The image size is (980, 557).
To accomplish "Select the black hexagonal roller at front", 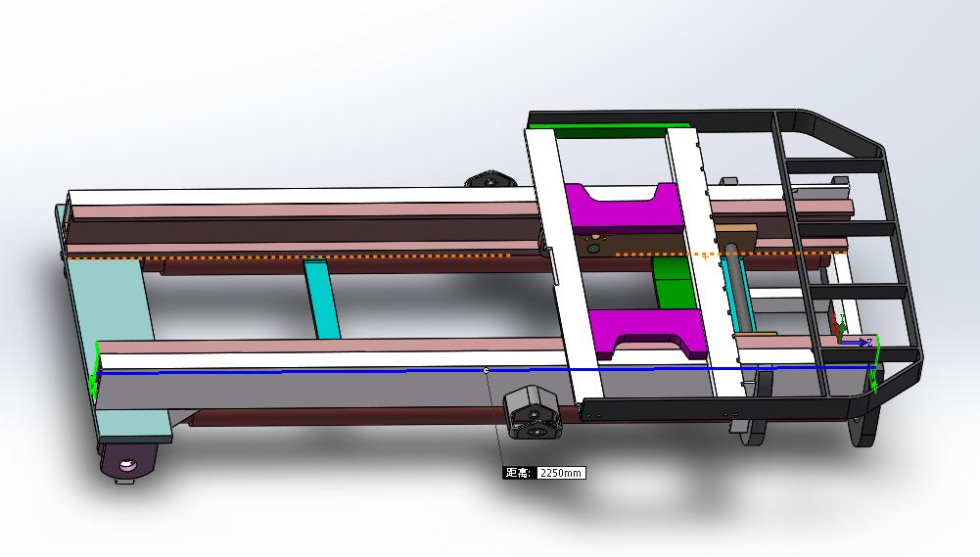I will [533, 412].
